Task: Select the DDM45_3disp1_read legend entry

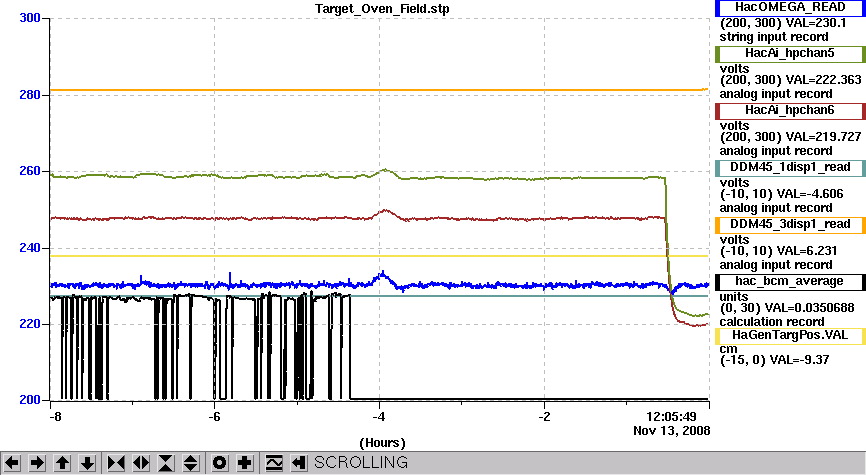Action: point(790,224)
